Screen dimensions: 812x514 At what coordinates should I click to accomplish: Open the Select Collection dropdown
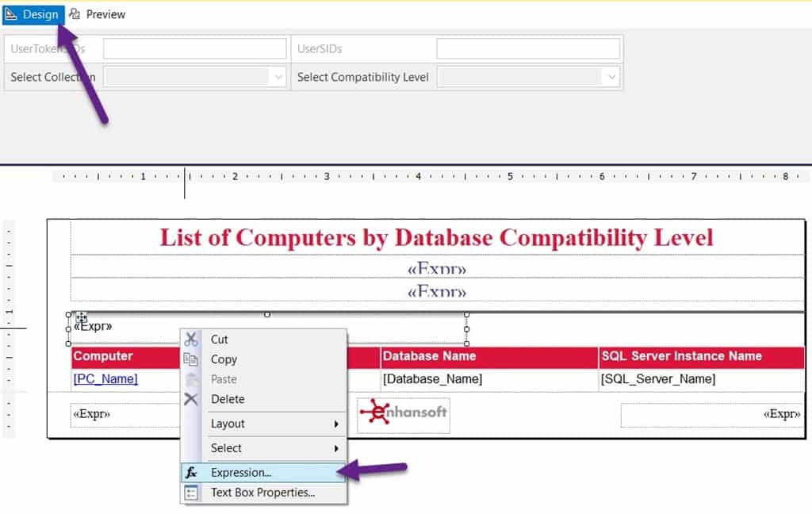(x=195, y=77)
